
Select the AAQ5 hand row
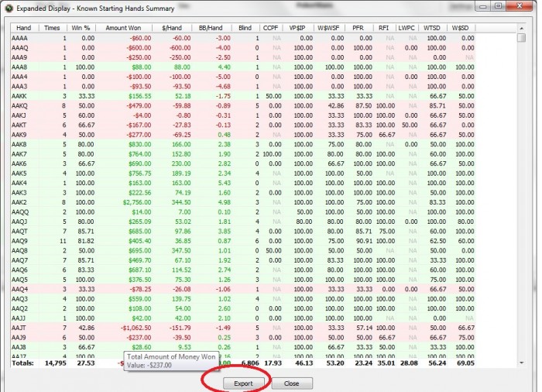click(x=243, y=280)
